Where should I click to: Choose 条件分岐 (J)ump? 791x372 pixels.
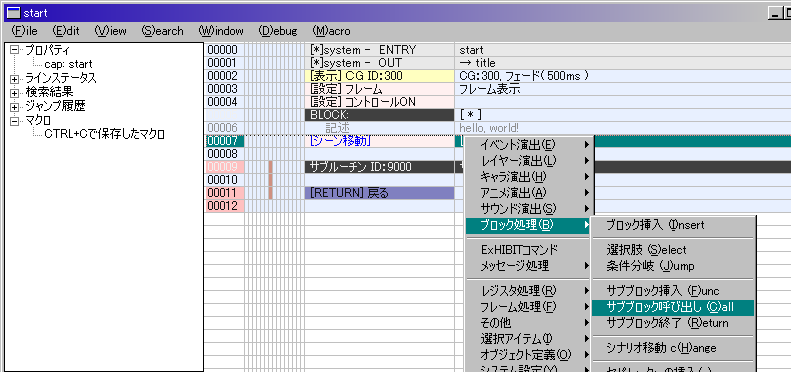pos(672,265)
